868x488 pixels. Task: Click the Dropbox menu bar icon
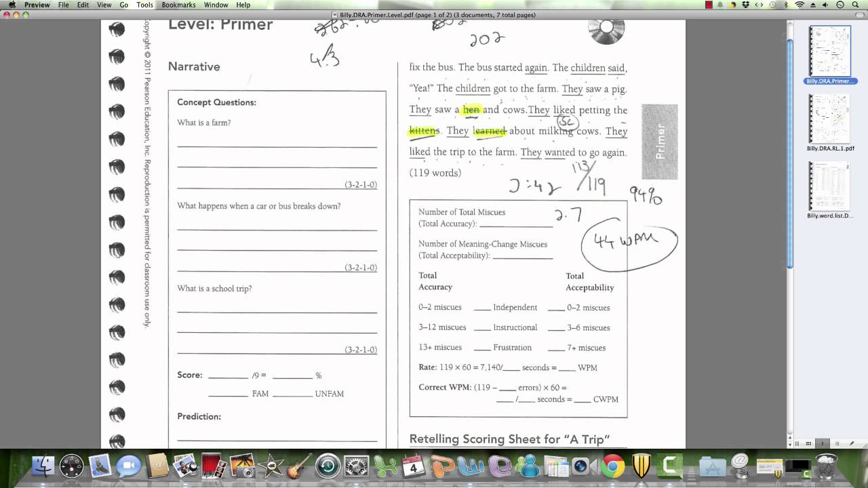pos(745,5)
